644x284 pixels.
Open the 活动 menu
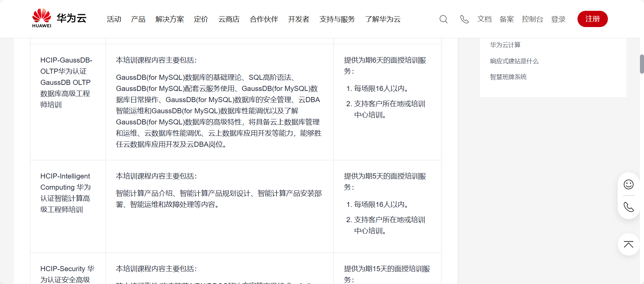point(114,19)
